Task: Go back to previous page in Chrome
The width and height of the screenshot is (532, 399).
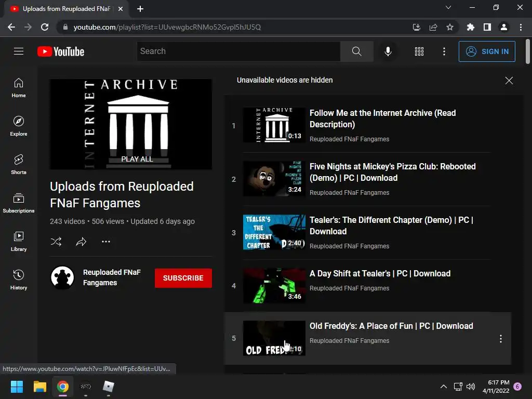Action: (x=11, y=27)
